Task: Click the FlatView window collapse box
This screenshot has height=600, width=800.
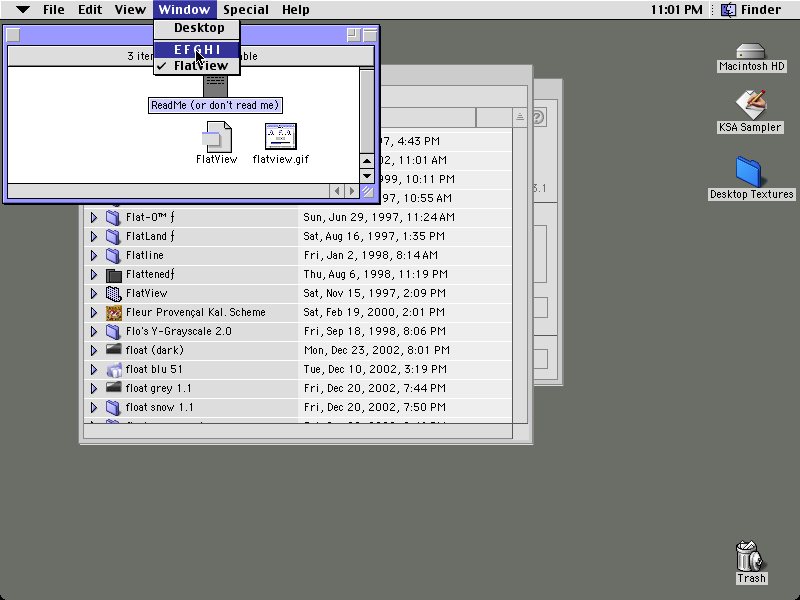Action: click(370, 35)
